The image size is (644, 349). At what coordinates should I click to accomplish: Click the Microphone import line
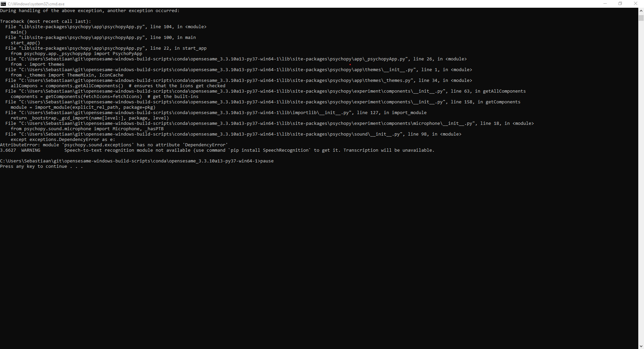87,129
